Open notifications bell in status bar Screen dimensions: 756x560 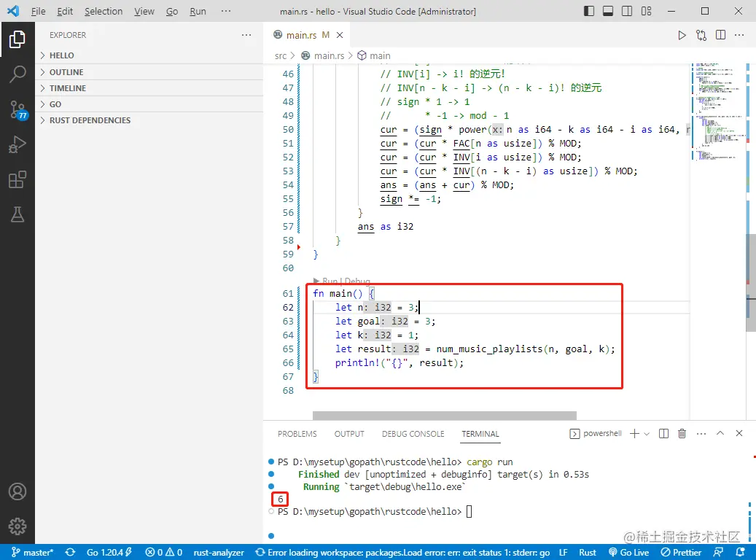coord(740,552)
